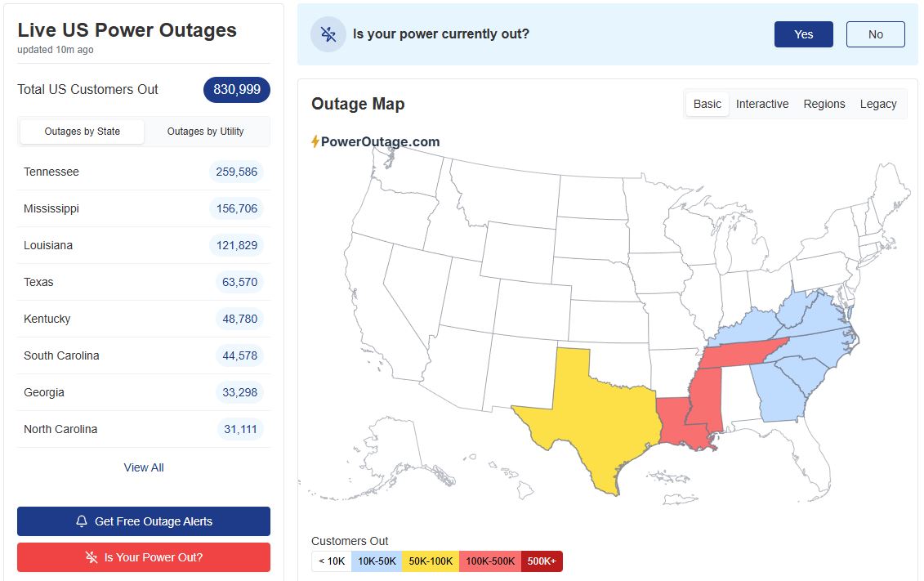Open the Regions map view
924x581 pixels.
click(x=824, y=104)
